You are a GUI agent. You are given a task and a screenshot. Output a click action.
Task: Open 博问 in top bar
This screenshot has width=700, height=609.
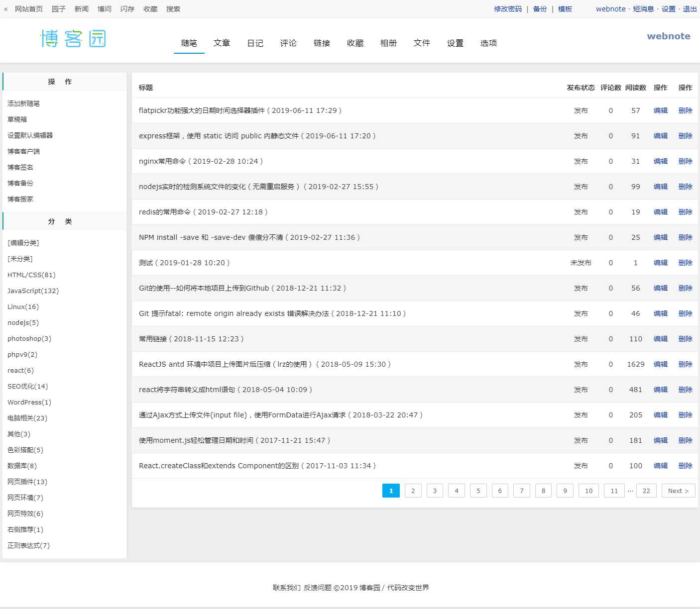coord(105,9)
